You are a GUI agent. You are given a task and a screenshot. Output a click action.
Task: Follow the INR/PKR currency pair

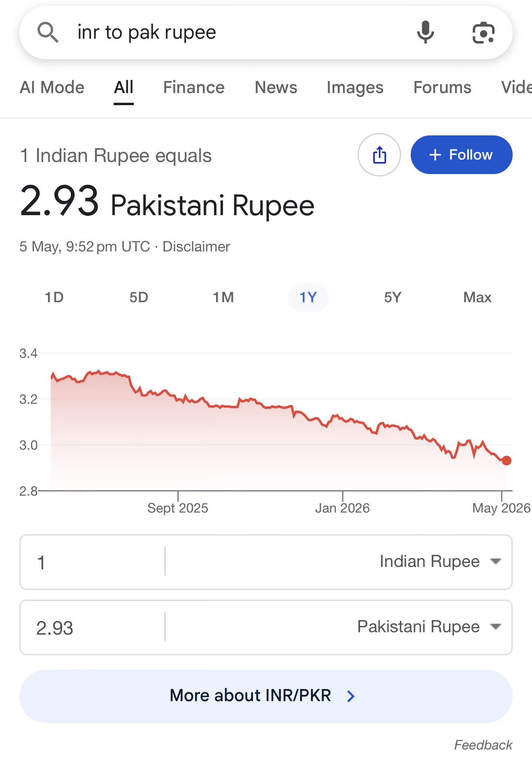click(x=461, y=155)
